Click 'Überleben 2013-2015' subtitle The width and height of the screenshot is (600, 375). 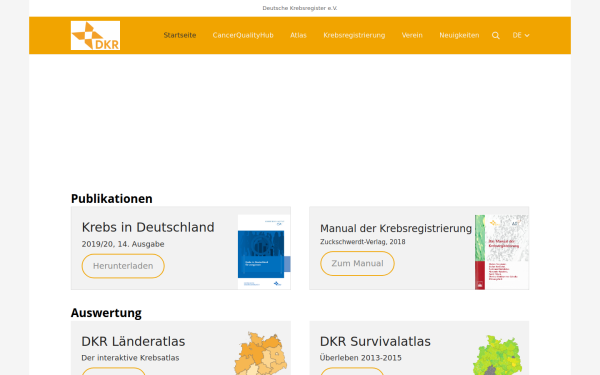360,358
